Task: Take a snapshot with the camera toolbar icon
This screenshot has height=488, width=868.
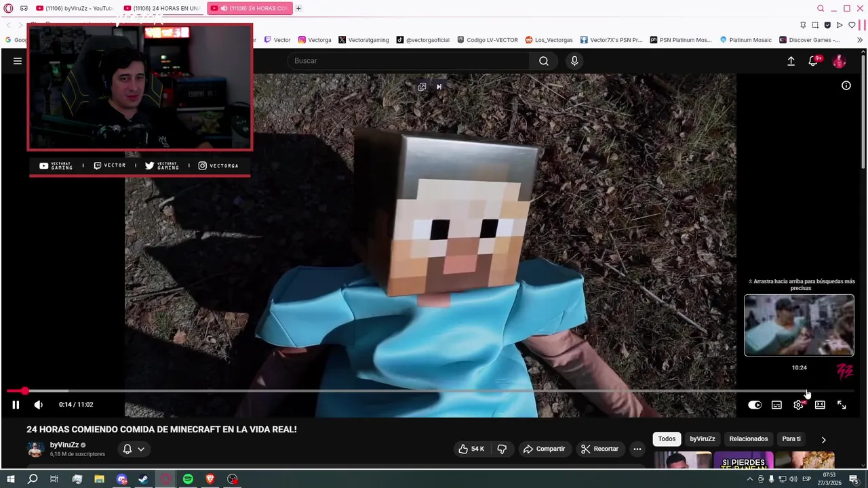Action: [815, 25]
